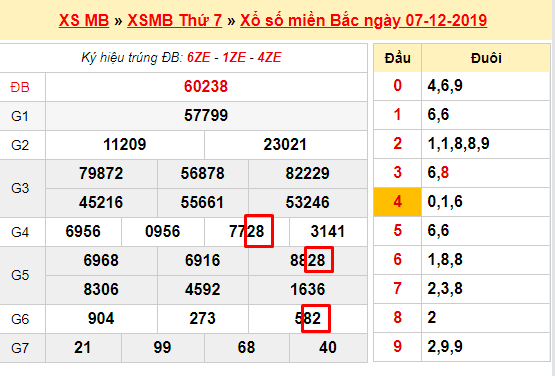Image resolution: width=555 pixels, height=376 pixels.
Task: Select G2 number 23021
Action: pos(285,144)
